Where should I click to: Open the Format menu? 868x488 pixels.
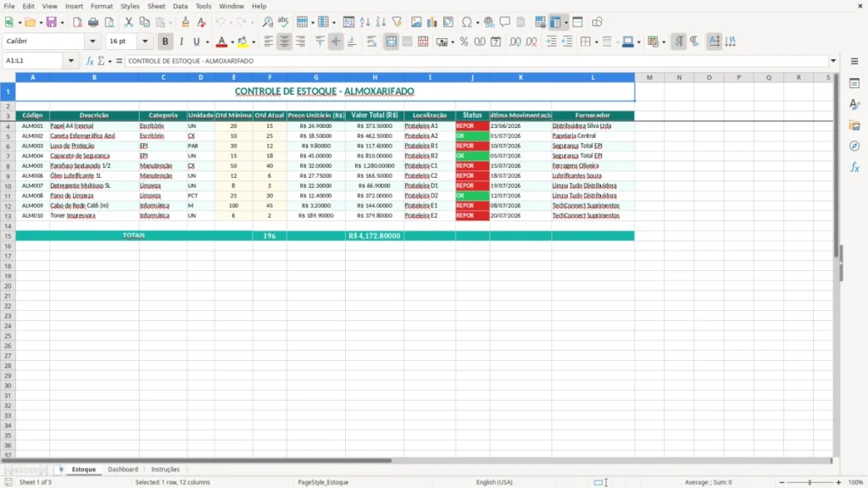coord(102,6)
